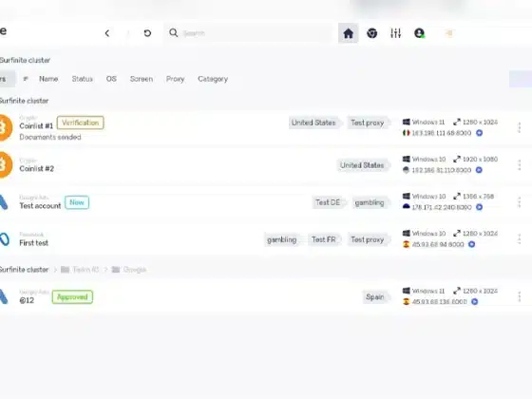Image resolution: width=532 pixels, height=399 pixels.
Task: Click the proxy check icon for Test account
Action: pos(479,207)
